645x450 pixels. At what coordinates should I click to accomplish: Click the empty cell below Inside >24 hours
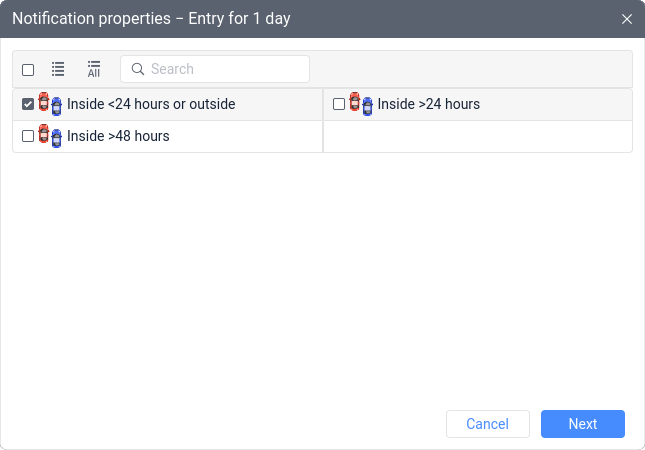pyautogui.click(x=477, y=136)
